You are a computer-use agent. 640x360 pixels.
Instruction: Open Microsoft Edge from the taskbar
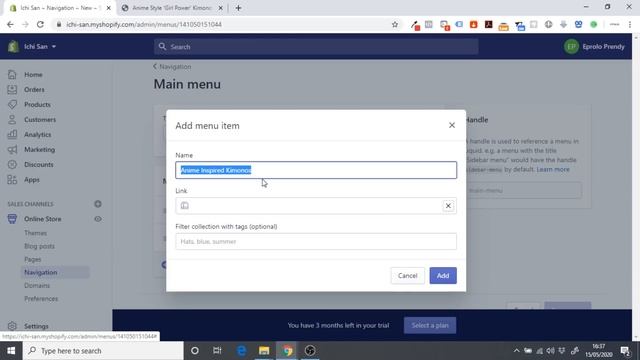pyautogui.click(x=242, y=351)
